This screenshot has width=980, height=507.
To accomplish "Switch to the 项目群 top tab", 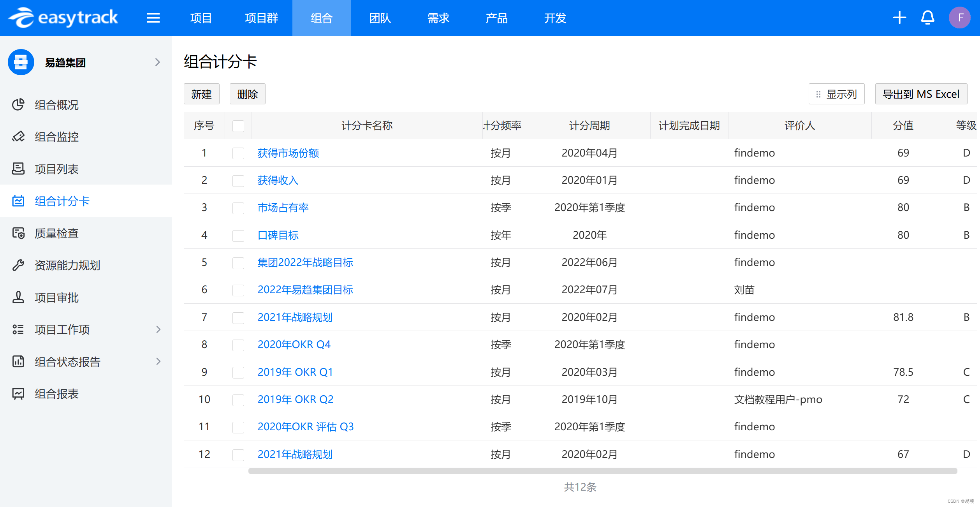I will click(261, 18).
